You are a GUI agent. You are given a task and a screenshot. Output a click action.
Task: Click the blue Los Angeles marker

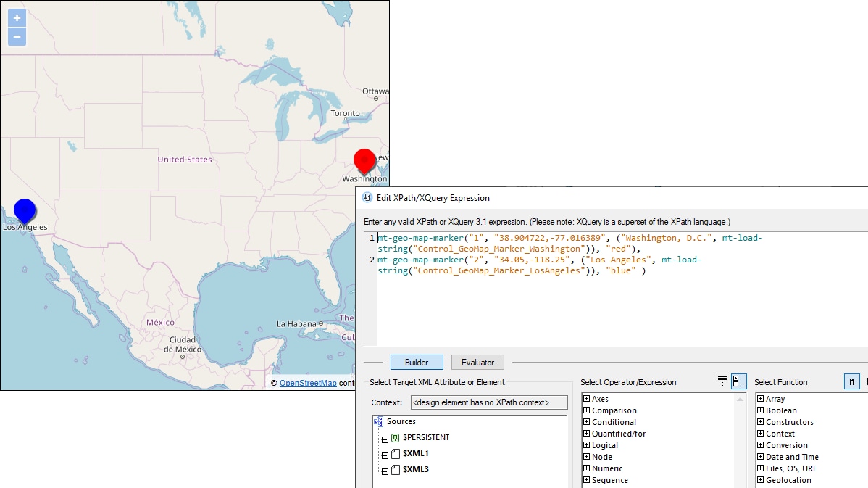pyautogui.click(x=25, y=210)
